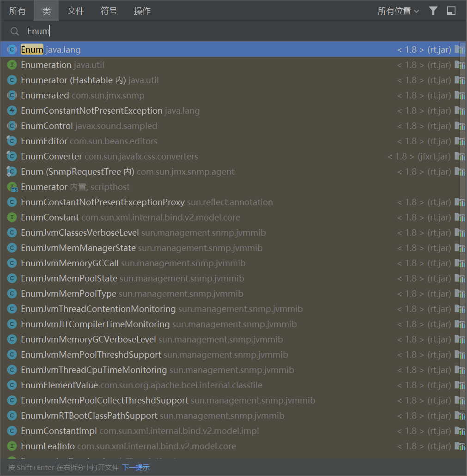Image resolution: width=467 pixels, height=476 pixels.
Task: Select the 类 tab
Action: pos(46,11)
